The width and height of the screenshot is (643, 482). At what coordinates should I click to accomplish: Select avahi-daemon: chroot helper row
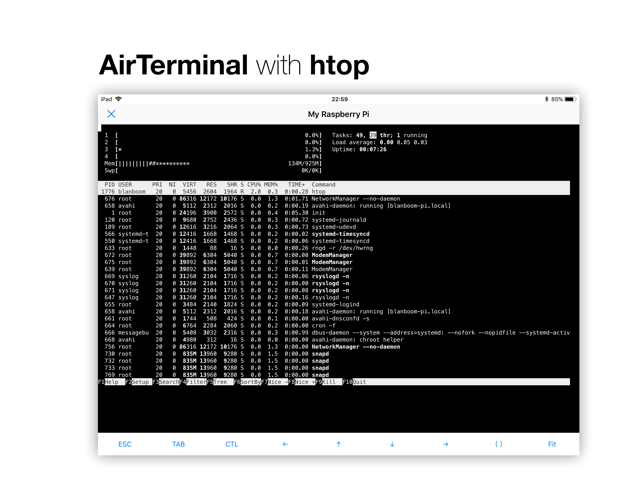(334, 340)
